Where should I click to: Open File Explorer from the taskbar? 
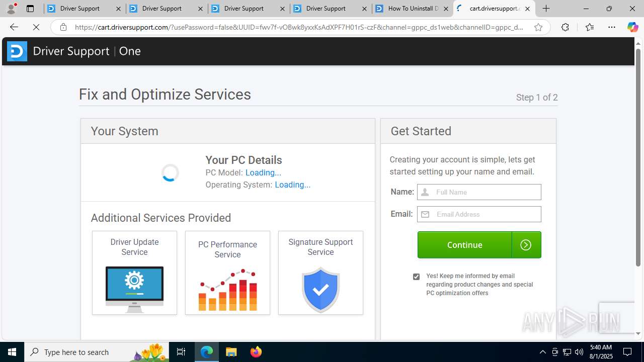click(231, 352)
